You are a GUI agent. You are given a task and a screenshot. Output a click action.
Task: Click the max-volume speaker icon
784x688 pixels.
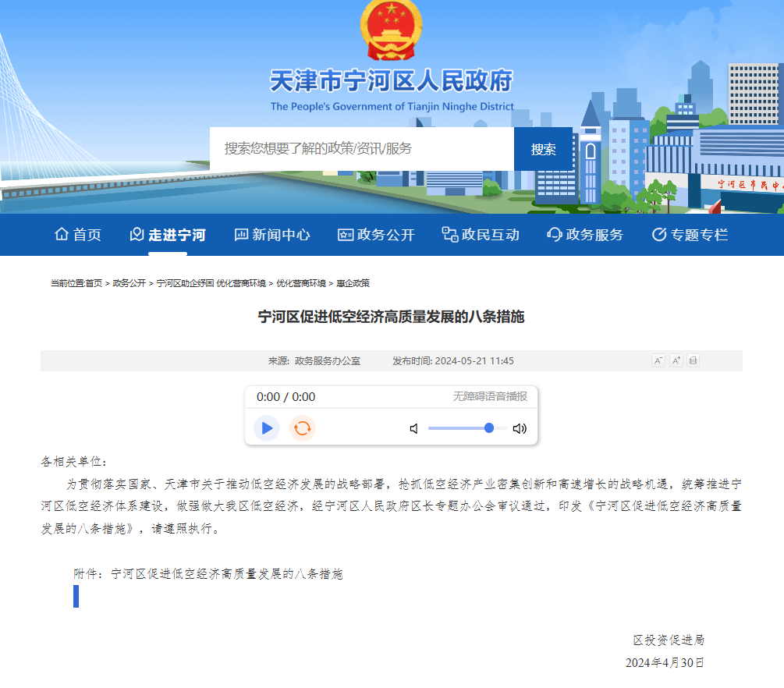[x=520, y=427]
